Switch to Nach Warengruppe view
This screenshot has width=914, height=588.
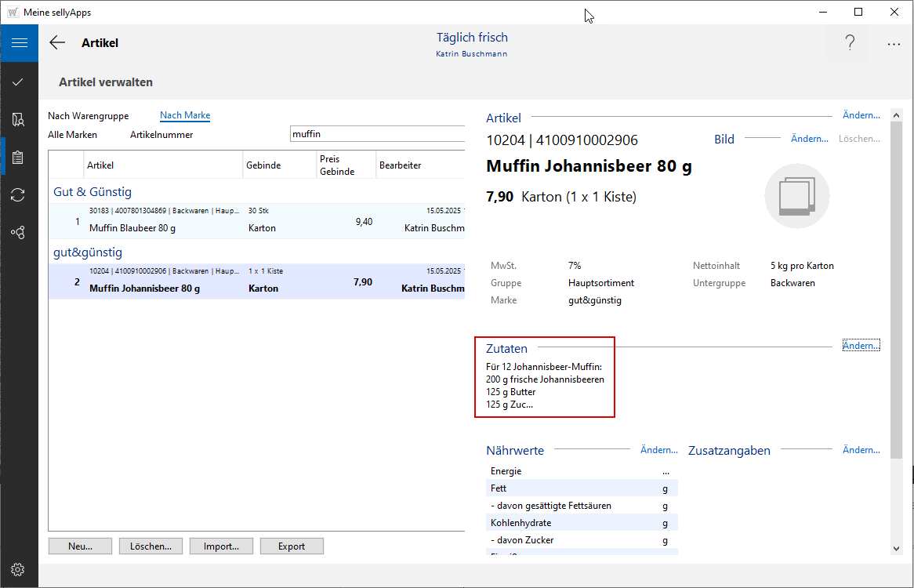tap(88, 115)
